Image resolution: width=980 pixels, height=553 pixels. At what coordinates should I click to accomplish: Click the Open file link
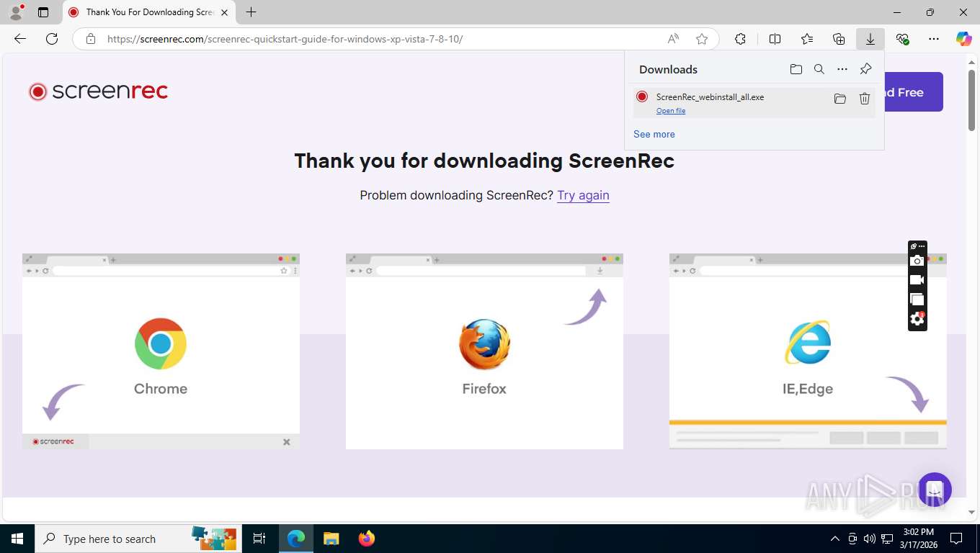tap(671, 110)
